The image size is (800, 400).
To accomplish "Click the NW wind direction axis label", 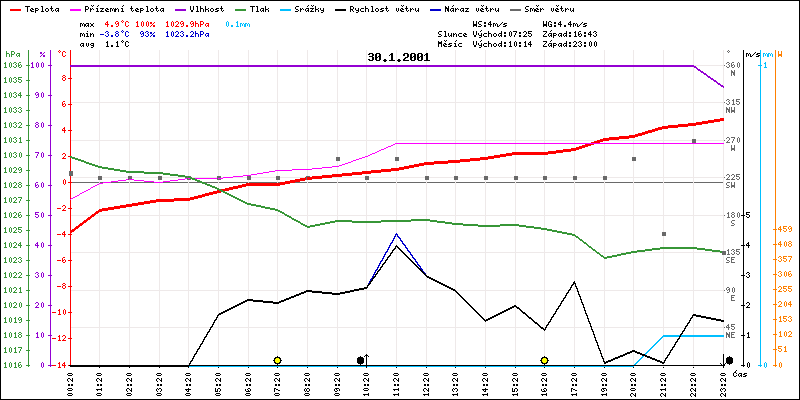I will coord(731,106).
